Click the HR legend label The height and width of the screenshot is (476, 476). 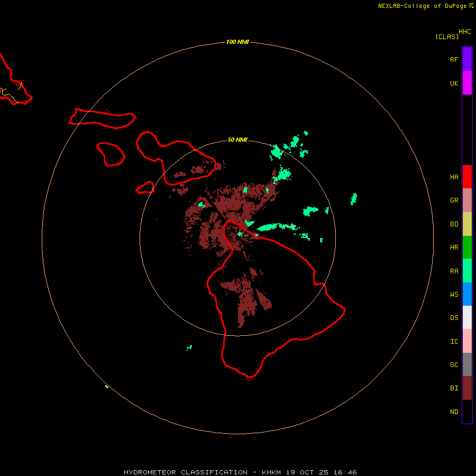pos(454,248)
